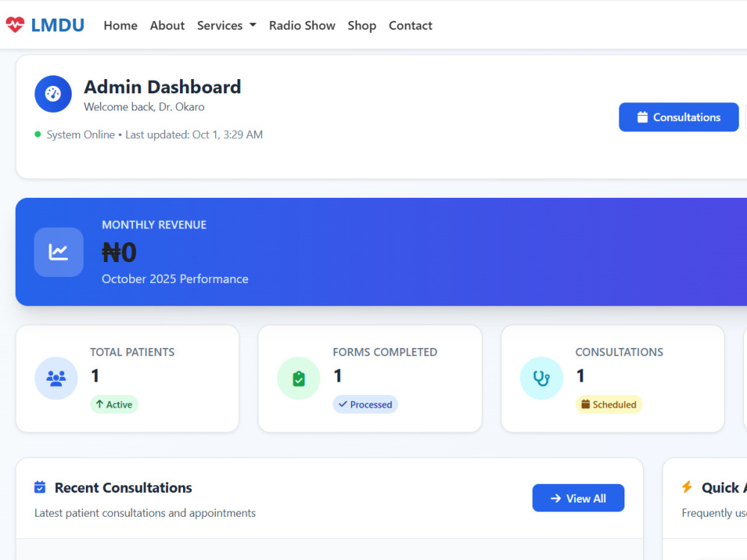Click the Last updated Oct 1 timestamp
This screenshot has height=560, width=747.
click(x=194, y=134)
